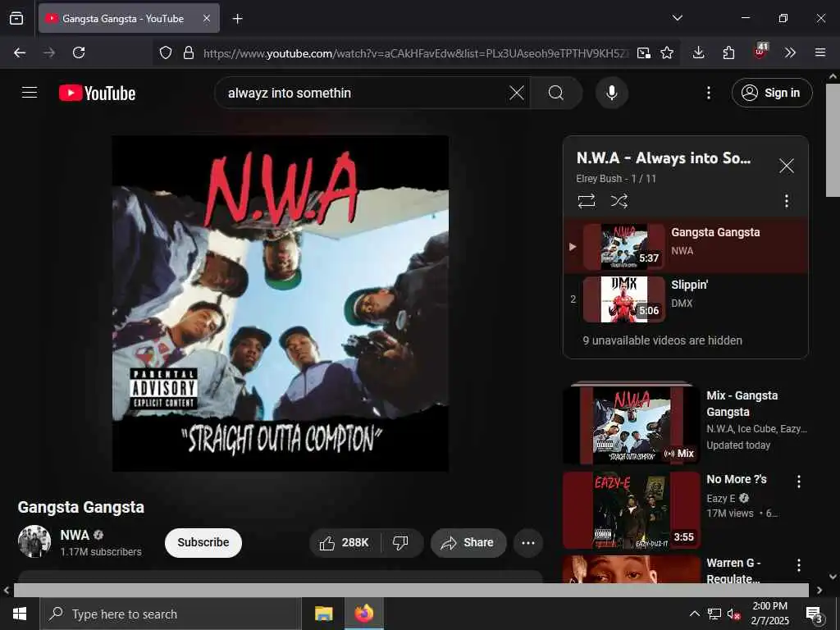Open the Firefox application menu
The width and height of the screenshot is (840, 630).
pos(820,52)
